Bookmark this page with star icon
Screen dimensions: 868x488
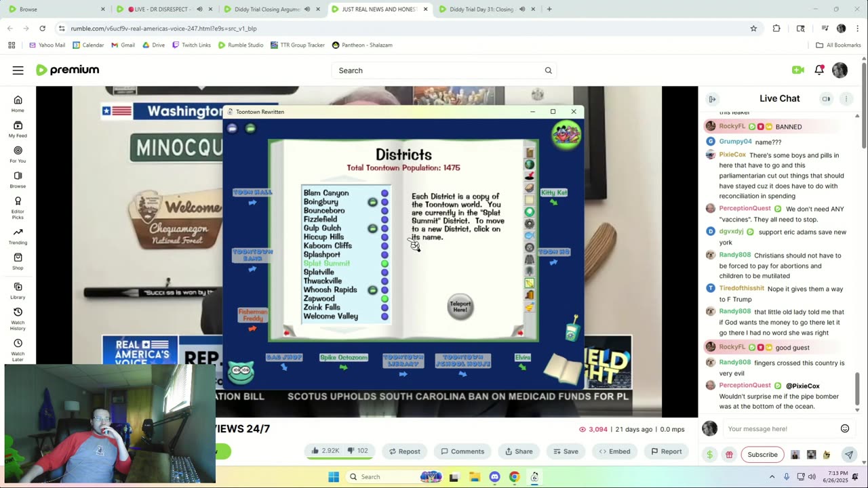(753, 28)
